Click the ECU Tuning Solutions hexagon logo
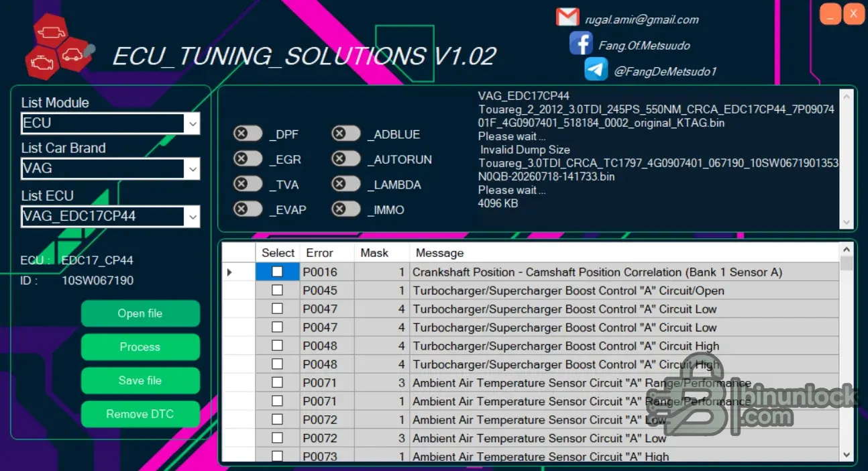The width and height of the screenshot is (868, 471). (61, 46)
